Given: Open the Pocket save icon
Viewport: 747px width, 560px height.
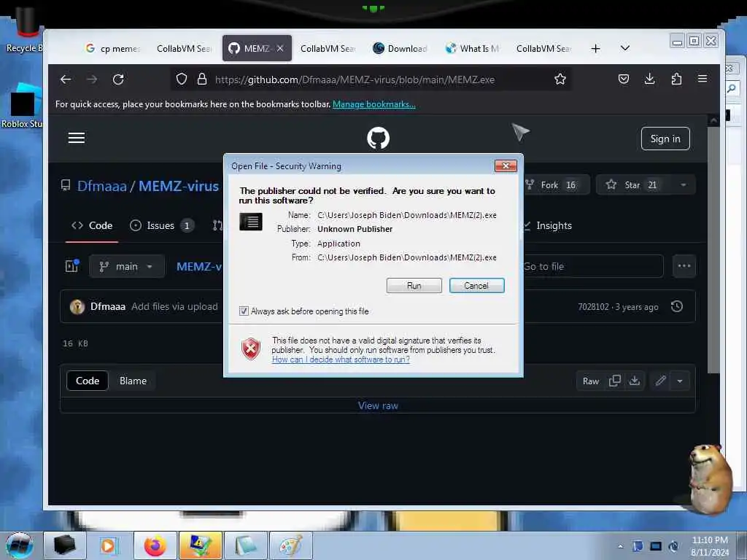Looking at the screenshot, I should (624, 79).
